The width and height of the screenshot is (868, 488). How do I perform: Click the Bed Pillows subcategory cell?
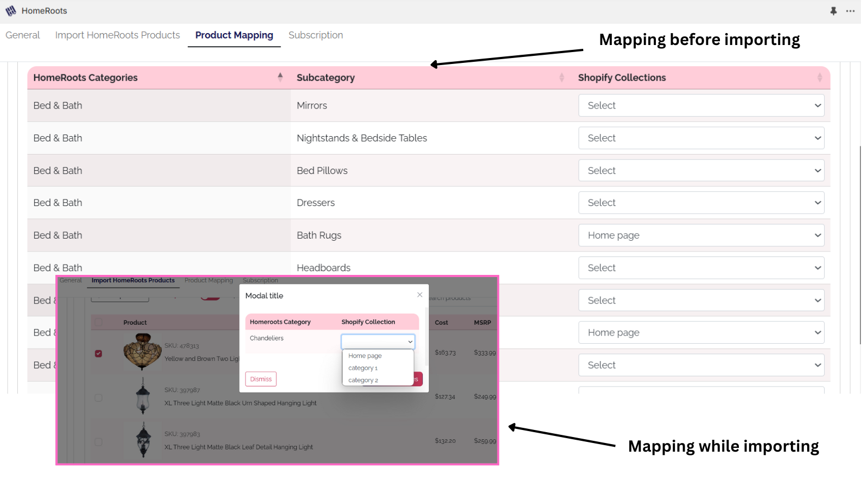(322, 171)
